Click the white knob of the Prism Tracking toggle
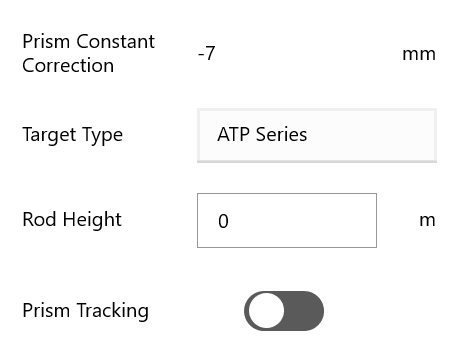 coord(266,311)
